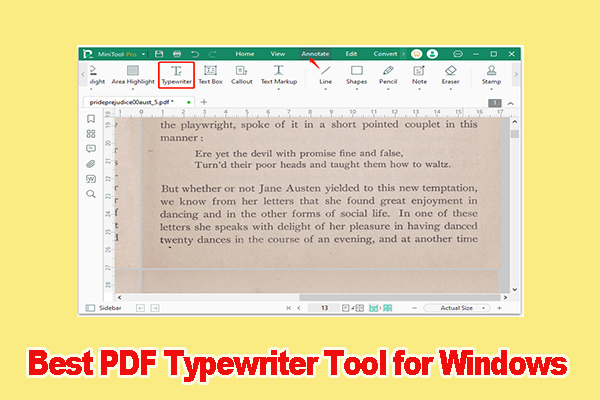Click the horizontal scrollbar left arrow
Image resolution: width=600 pixels, height=400 pixels.
119,297
